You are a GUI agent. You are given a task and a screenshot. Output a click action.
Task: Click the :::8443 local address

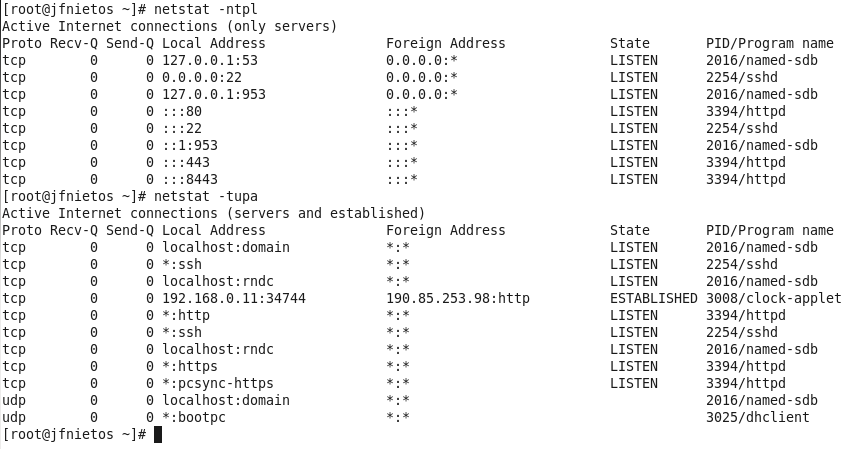tap(190, 179)
